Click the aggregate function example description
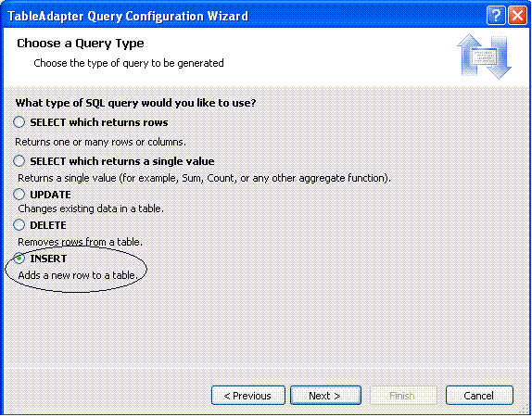Image resolution: width=532 pixels, height=417 pixels. pyautogui.click(x=204, y=178)
